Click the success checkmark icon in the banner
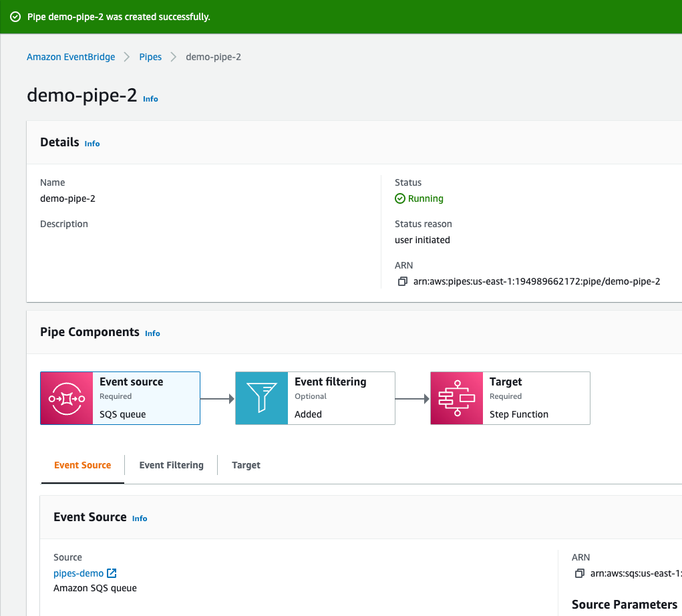The height and width of the screenshot is (616, 682). 15,17
